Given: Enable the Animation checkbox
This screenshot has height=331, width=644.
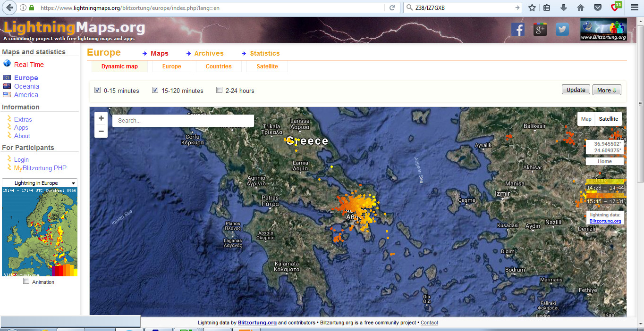Looking at the screenshot, I should click(26, 281).
